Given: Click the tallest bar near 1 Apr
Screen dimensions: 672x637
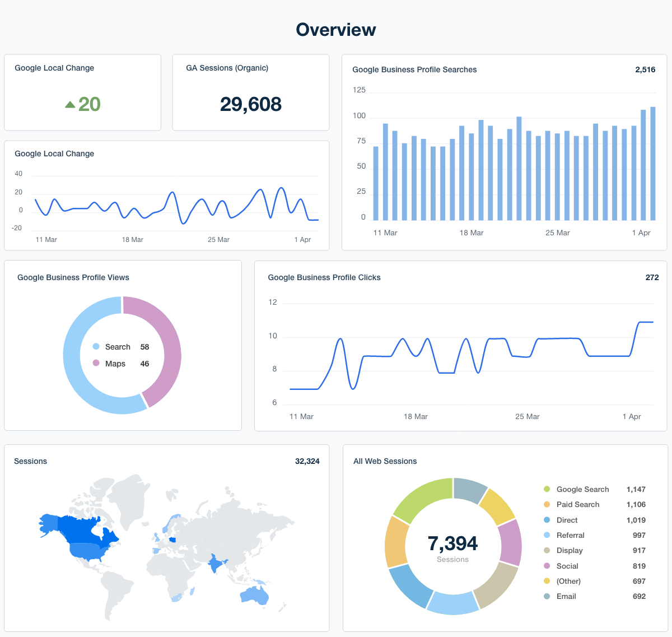Looking at the screenshot, I should click(x=653, y=162).
